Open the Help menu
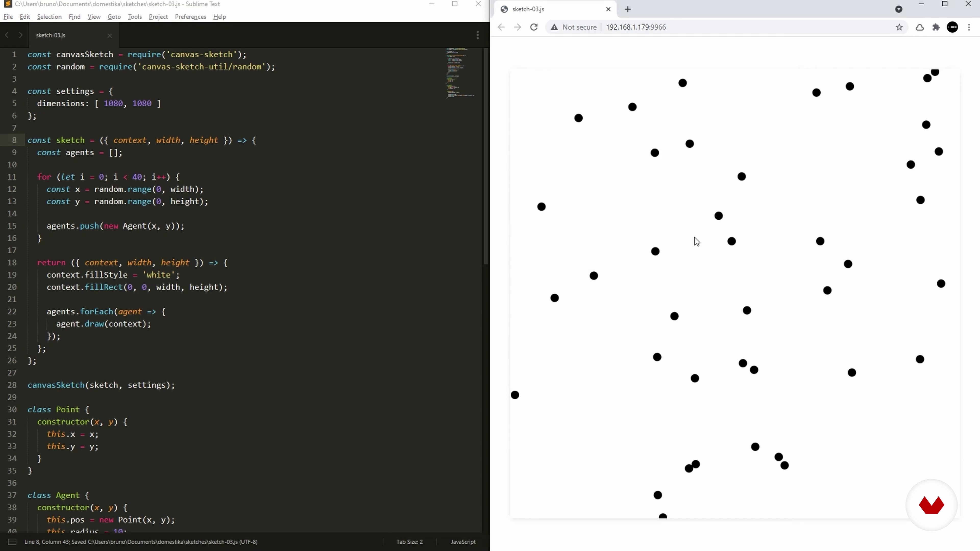The width and height of the screenshot is (980, 551). 219,17
